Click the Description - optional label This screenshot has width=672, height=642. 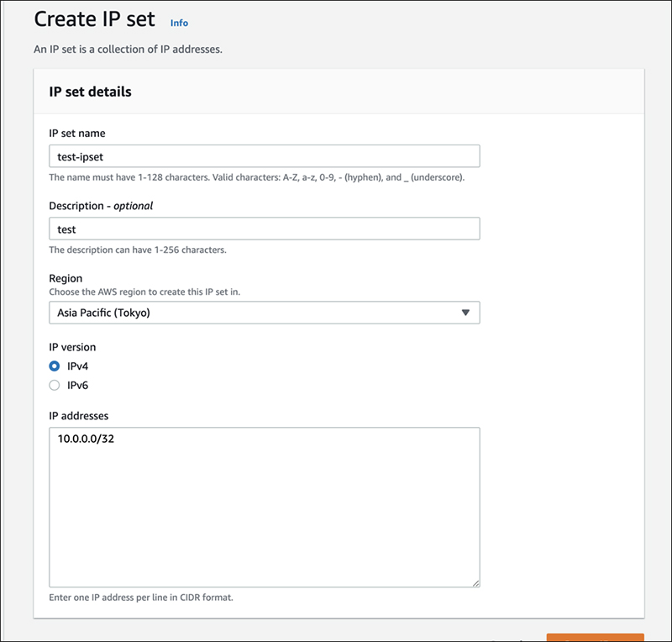pos(101,205)
